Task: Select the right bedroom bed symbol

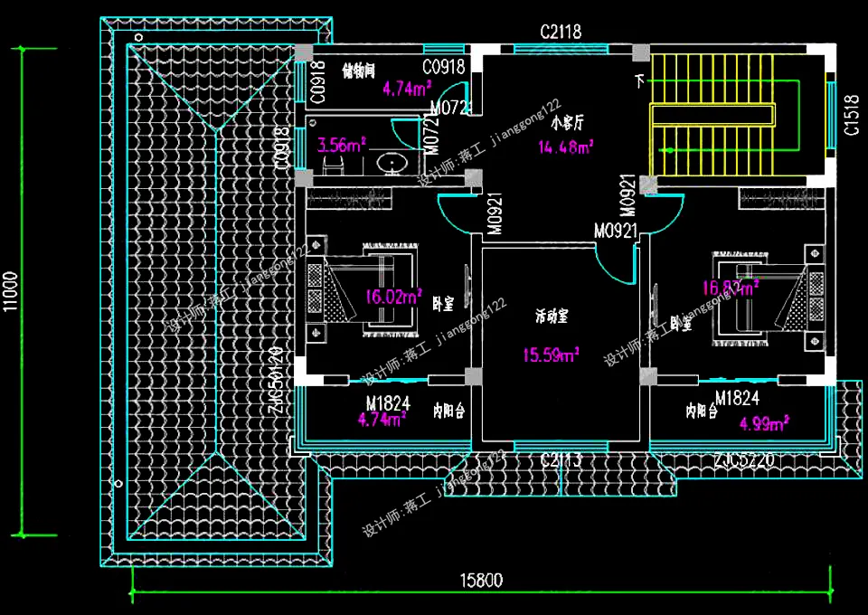Action: [769, 298]
